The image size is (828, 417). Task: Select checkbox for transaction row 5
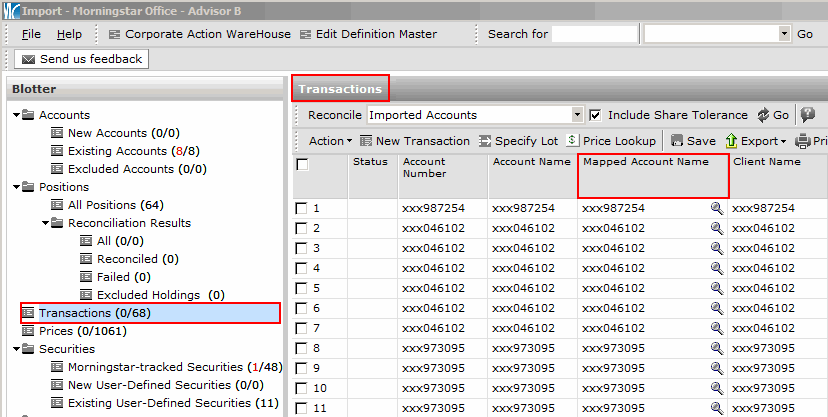(x=302, y=288)
